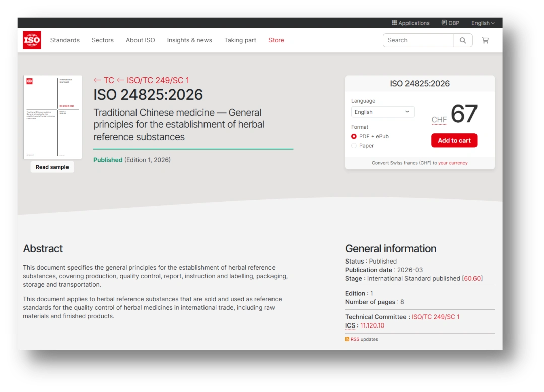Open the shopping cart icon
The image size is (544, 392).
(x=485, y=40)
